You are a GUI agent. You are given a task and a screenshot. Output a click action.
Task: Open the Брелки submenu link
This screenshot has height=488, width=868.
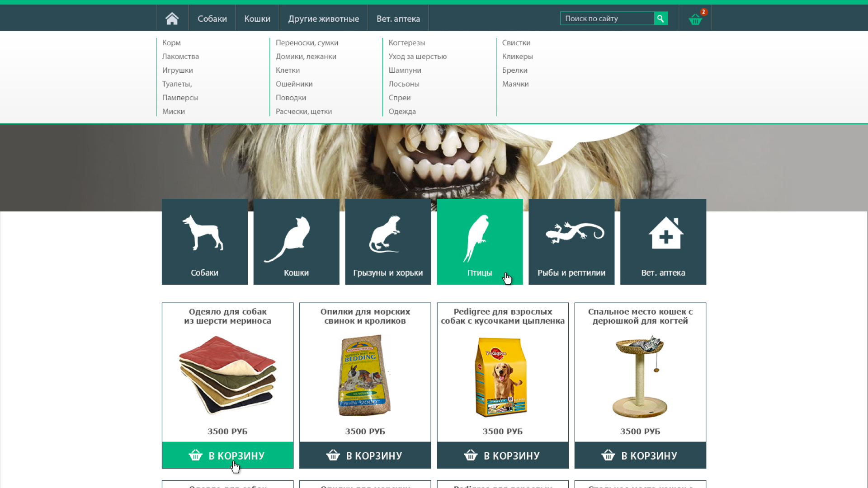tap(515, 70)
